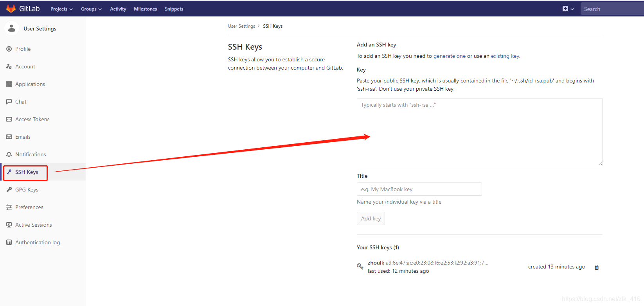644x306 pixels.
Task: Click the Access Tokens icon
Action: (9, 119)
